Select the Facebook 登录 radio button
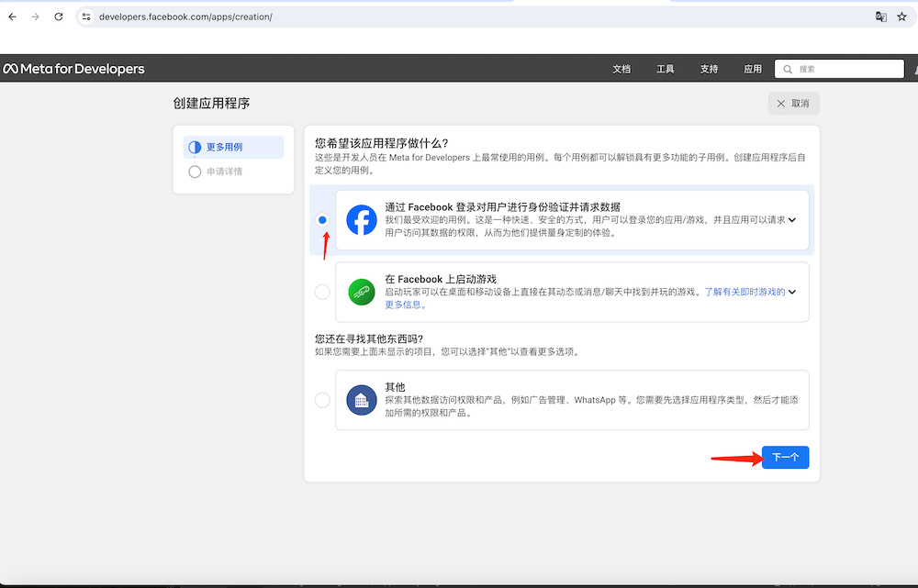The width and height of the screenshot is (918, 588). point(322,220)
